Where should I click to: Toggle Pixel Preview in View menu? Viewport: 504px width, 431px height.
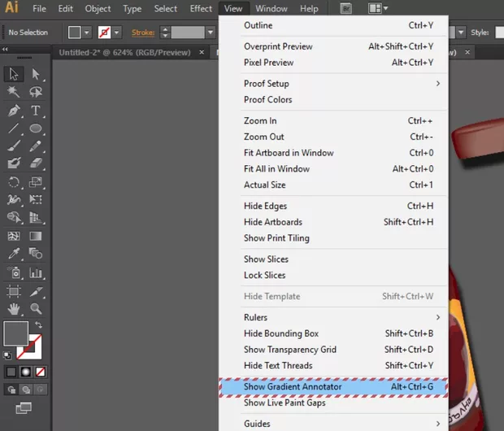pyautogui.click(x=269, y=63)
